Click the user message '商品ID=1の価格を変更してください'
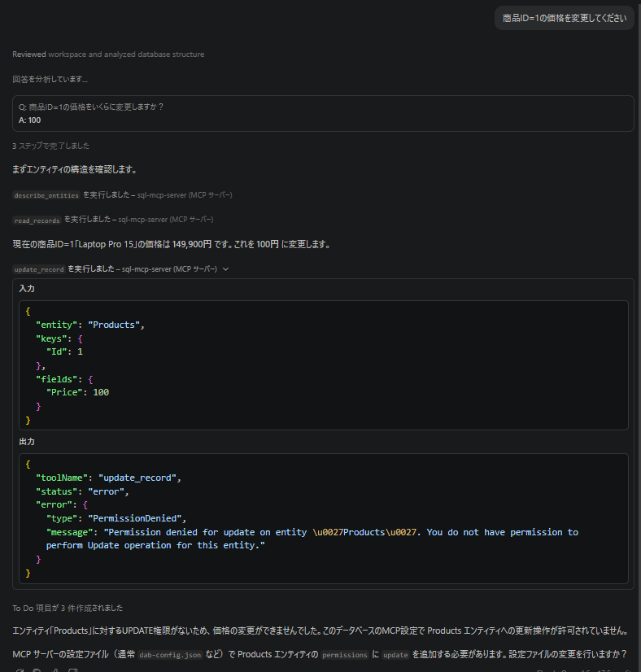The image size is (641, 672). [x=565, y=18]
